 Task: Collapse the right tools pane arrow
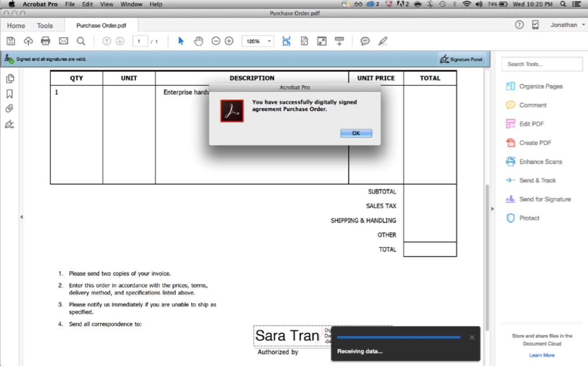493,209
